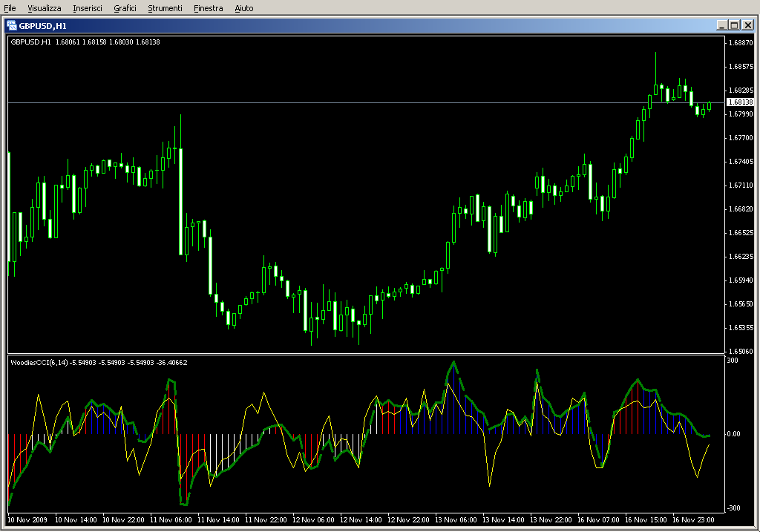Click the 16 Nov 23:00 time label
This screenshot has height=532, width=760.
(x=693, y=520)
